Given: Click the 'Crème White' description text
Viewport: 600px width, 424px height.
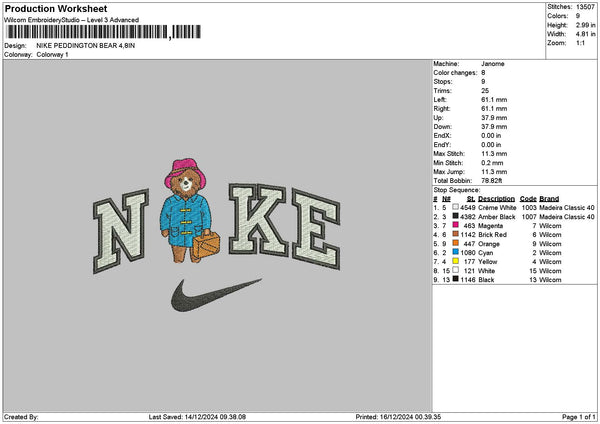Looking at the screenshot, I should [x=497, y=207].
